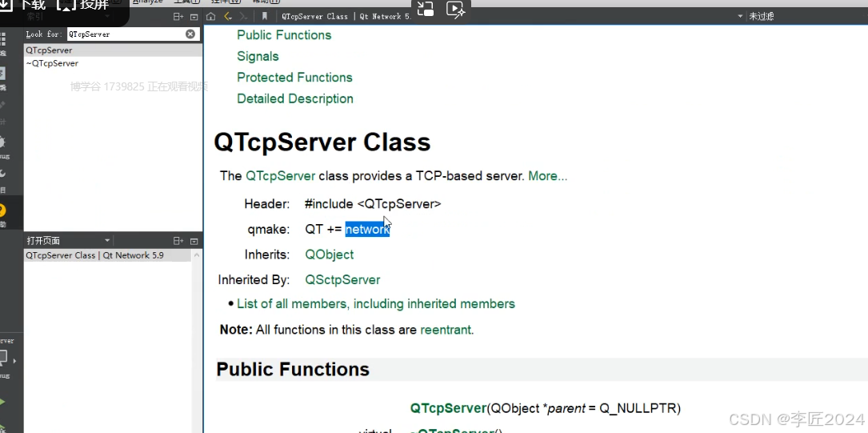This screenshot has width=868, height=433.
Task: Click the QTcpServer link in summary sentence
Action: (281, 176)
